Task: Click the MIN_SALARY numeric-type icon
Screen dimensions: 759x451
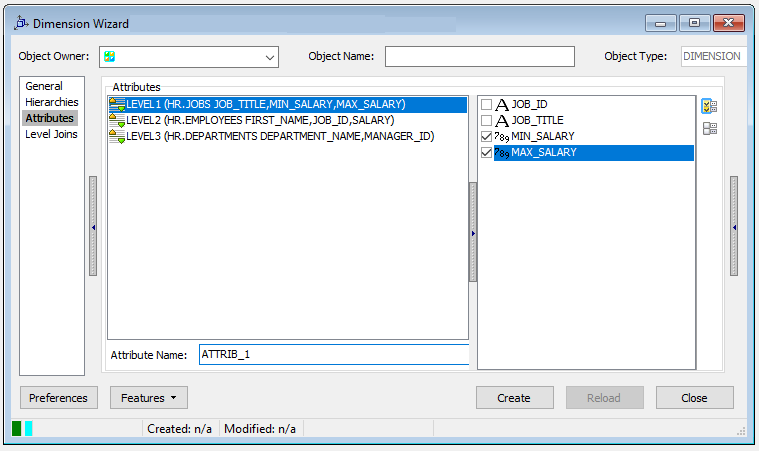Action: pos(501,137)
